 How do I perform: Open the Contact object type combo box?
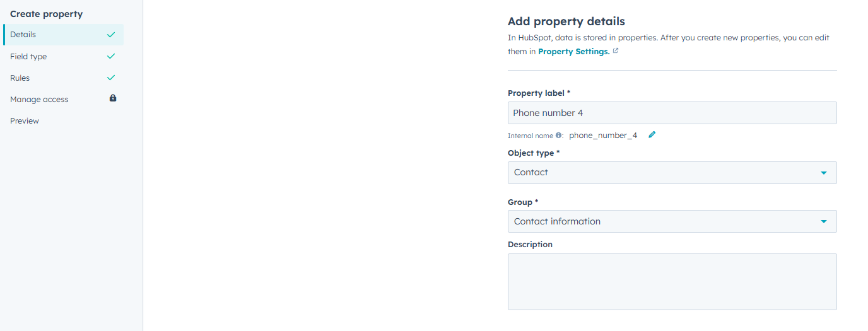click(672, 173)
